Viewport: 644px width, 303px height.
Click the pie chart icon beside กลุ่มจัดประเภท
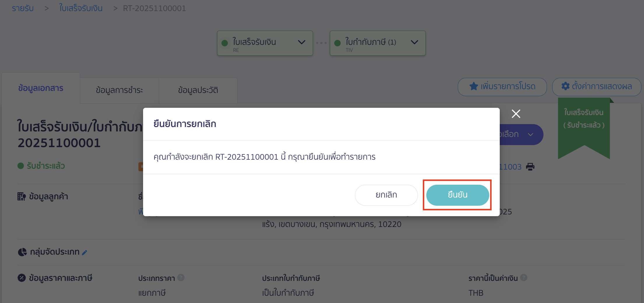coord(22,252)
